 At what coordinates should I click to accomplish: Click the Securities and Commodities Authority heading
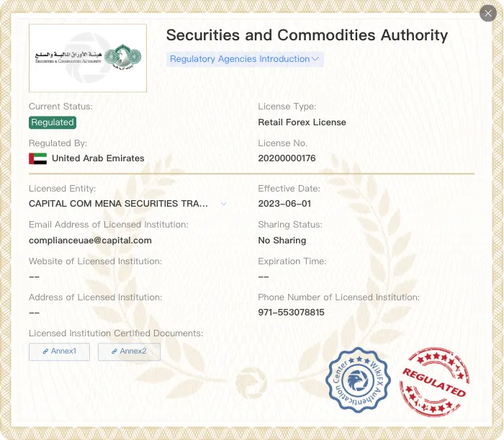307,35
